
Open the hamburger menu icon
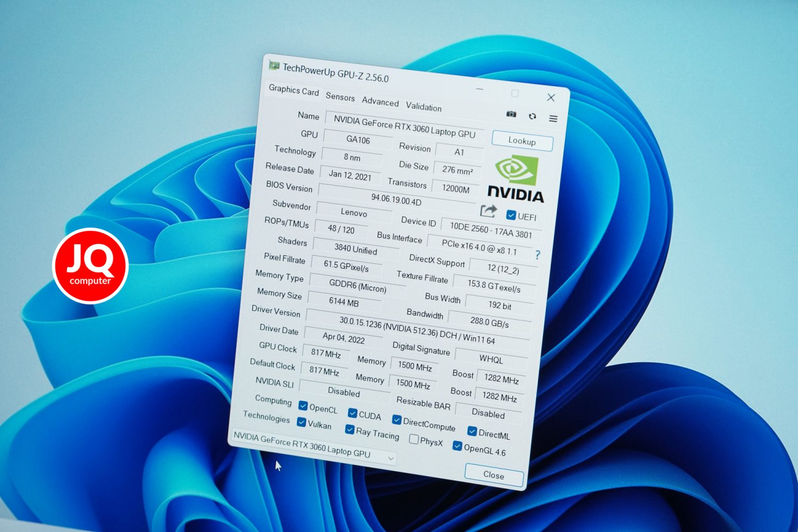(553, 119)
